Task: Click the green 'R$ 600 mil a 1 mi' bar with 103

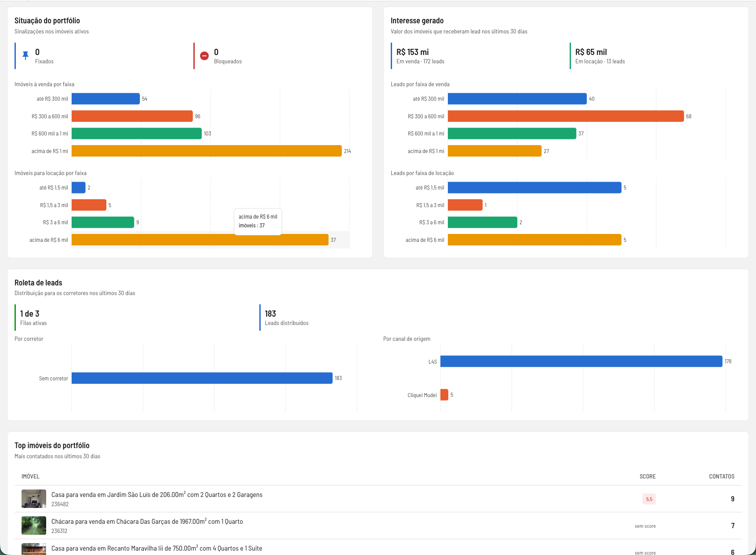Action: coord(137,133)
